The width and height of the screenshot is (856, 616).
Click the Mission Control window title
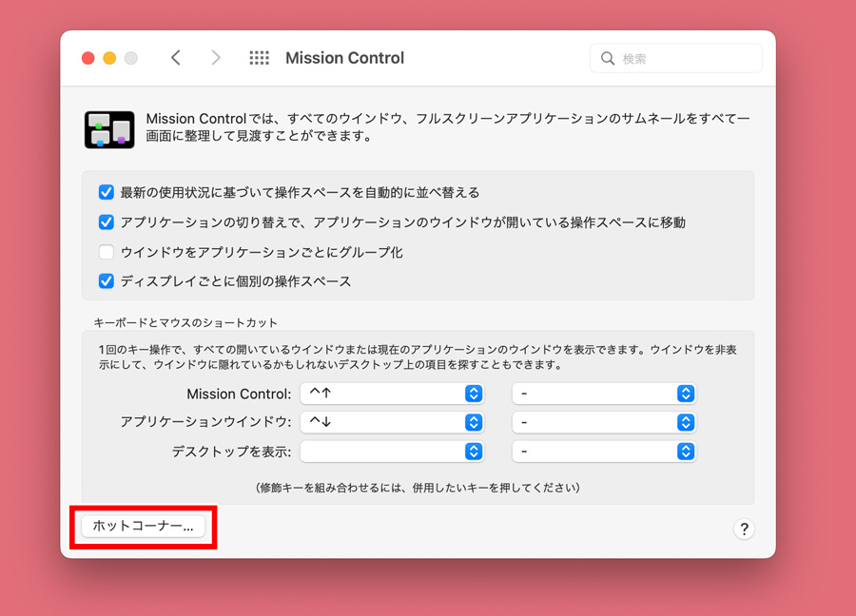coord(344,58)
